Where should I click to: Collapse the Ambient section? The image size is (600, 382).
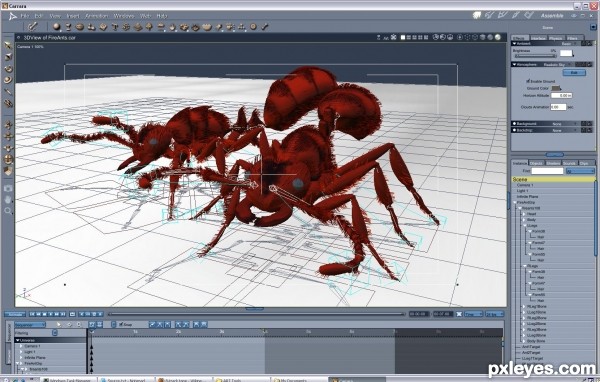[514, 44]
